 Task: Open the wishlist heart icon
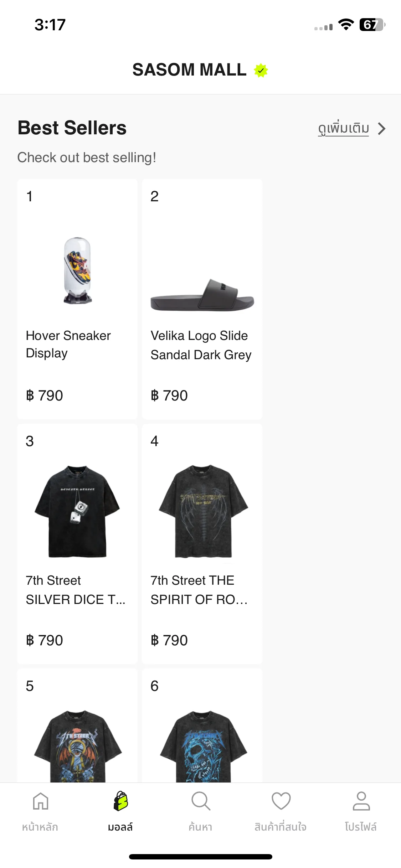pyautogui.click(x=281, y=801)
